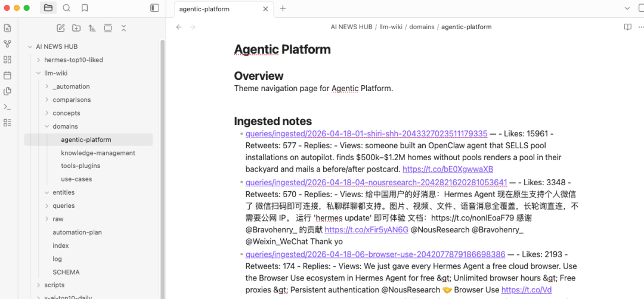Open graph view icon in ribbon
The height and width of the screenshot is (299, 644).
click(x=7, y=44)
